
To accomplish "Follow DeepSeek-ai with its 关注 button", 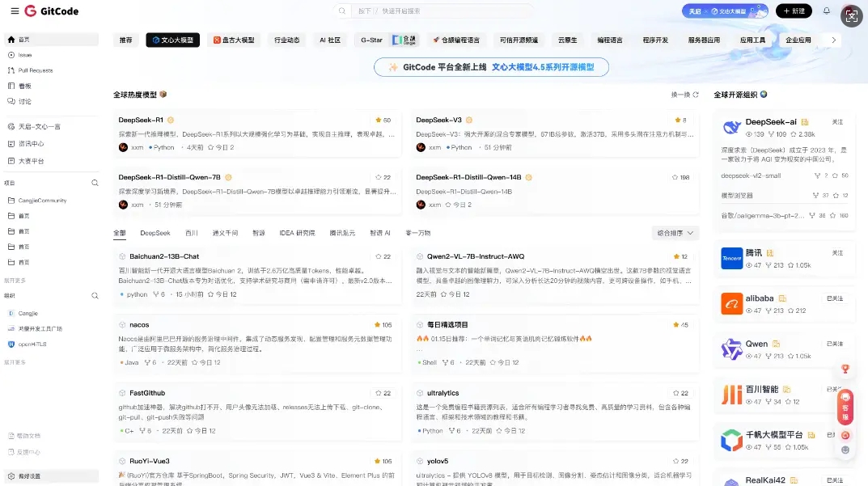I will tap(837, 122).
